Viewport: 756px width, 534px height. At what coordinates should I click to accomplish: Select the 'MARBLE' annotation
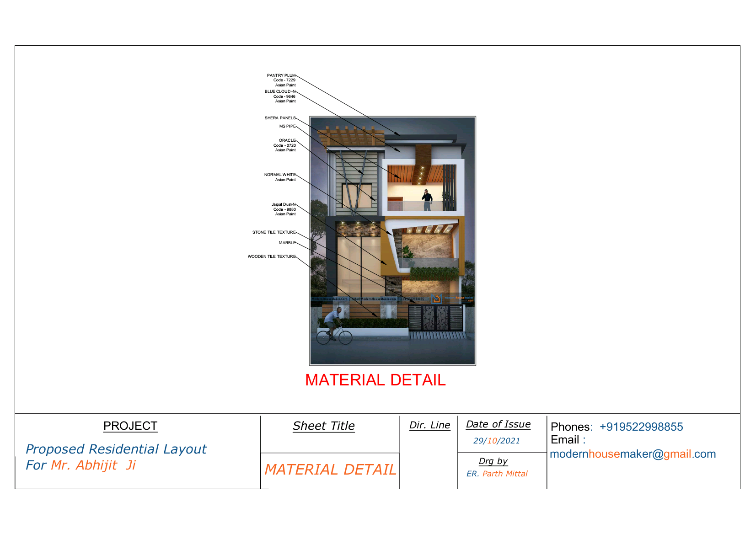tap(287, 243)
